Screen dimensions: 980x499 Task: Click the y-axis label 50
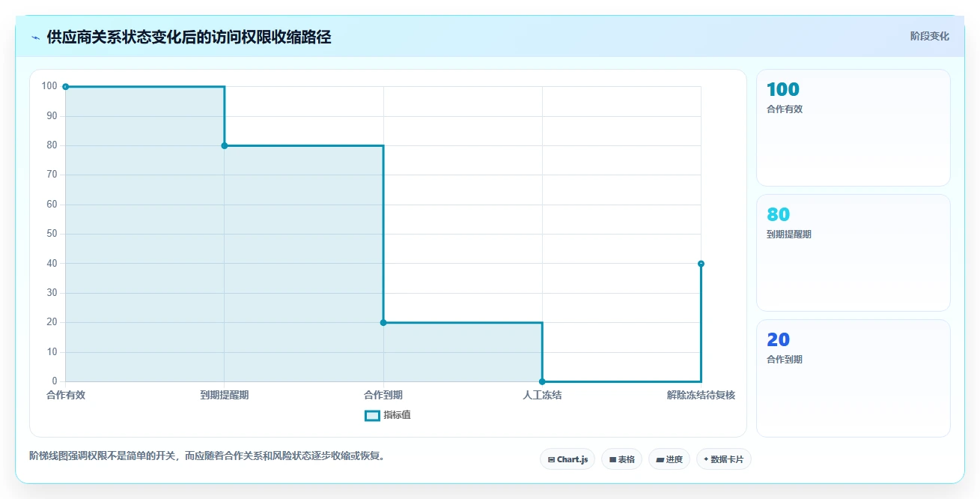[52, 234]
